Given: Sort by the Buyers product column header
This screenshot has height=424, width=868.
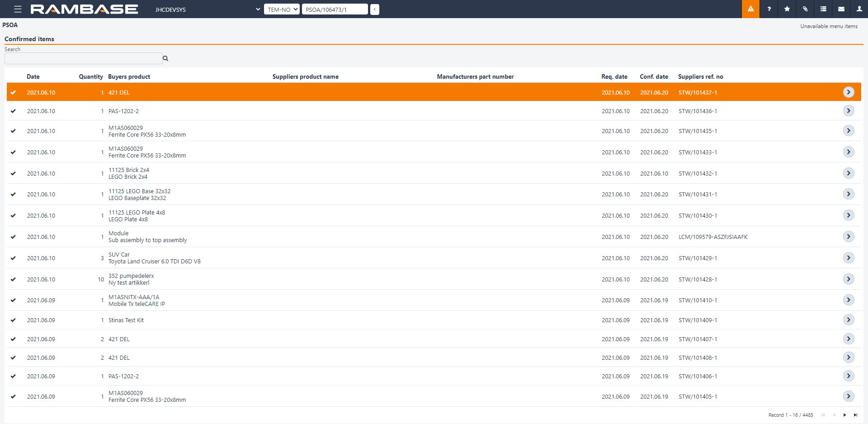Looking at the screenshot, I should [x=129, y=76].
